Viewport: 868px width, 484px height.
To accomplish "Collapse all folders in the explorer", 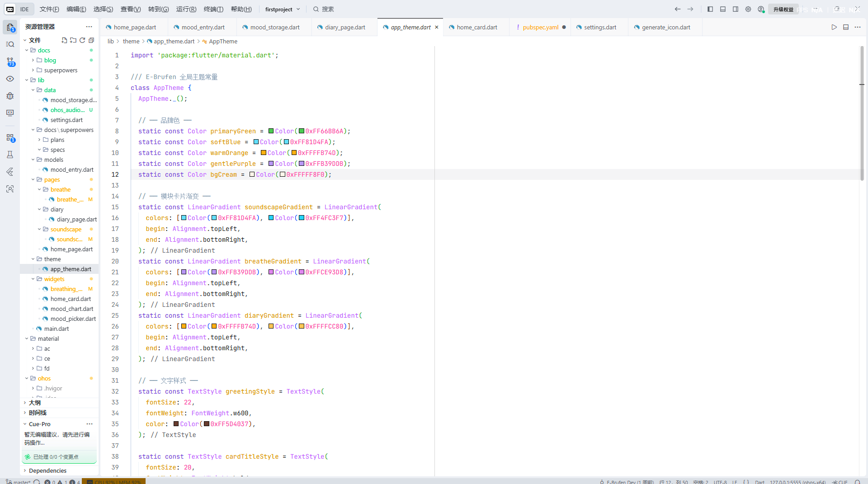I will point(91,40).
